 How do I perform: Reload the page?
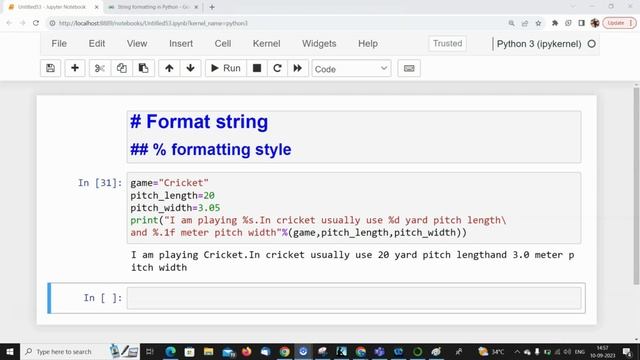36,23
